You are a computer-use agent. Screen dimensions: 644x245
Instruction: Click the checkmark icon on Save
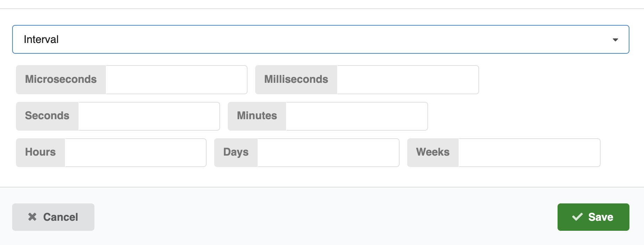[x=577, y=217]
